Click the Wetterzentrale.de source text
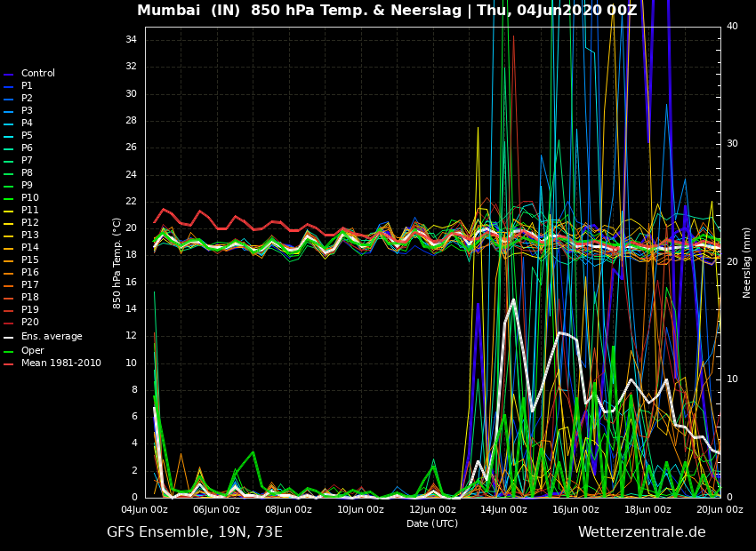The image size is (756, 551). 641,532
